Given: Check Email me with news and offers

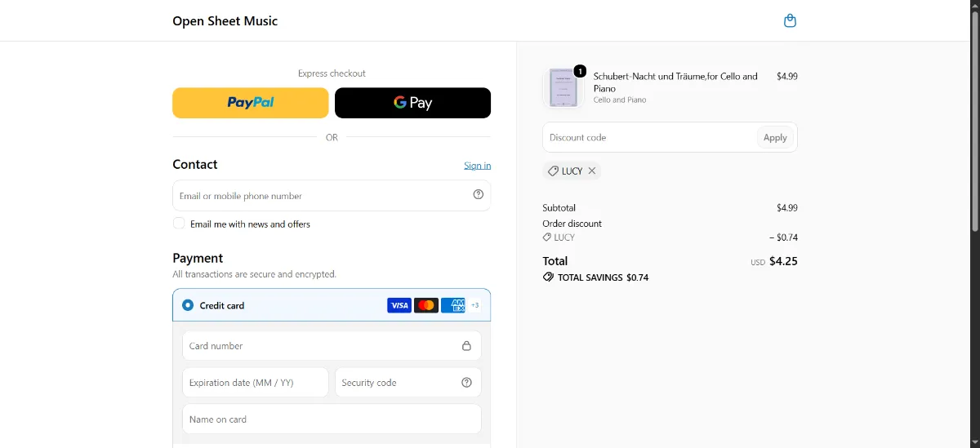Looking at the screenshot, I should click(x=179, y=224).
